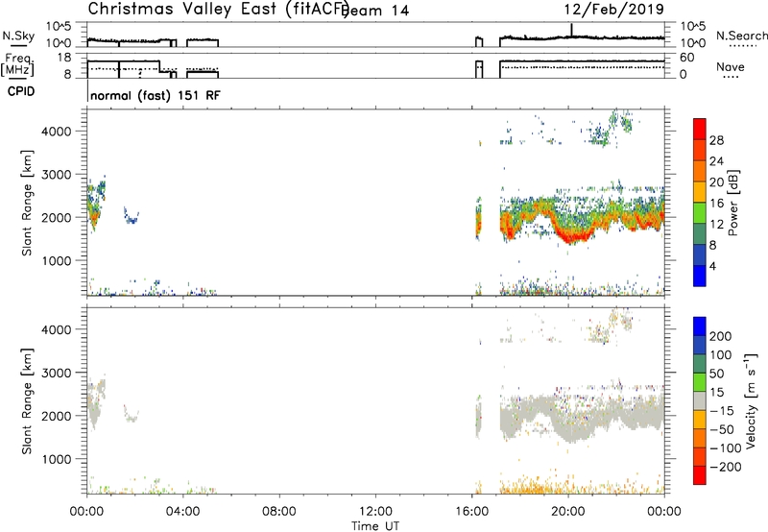This screenshot has height=532, width=768.
Task: Click the 'Nave' legend label
Action: pyautogui.click(x=731, y=66)
